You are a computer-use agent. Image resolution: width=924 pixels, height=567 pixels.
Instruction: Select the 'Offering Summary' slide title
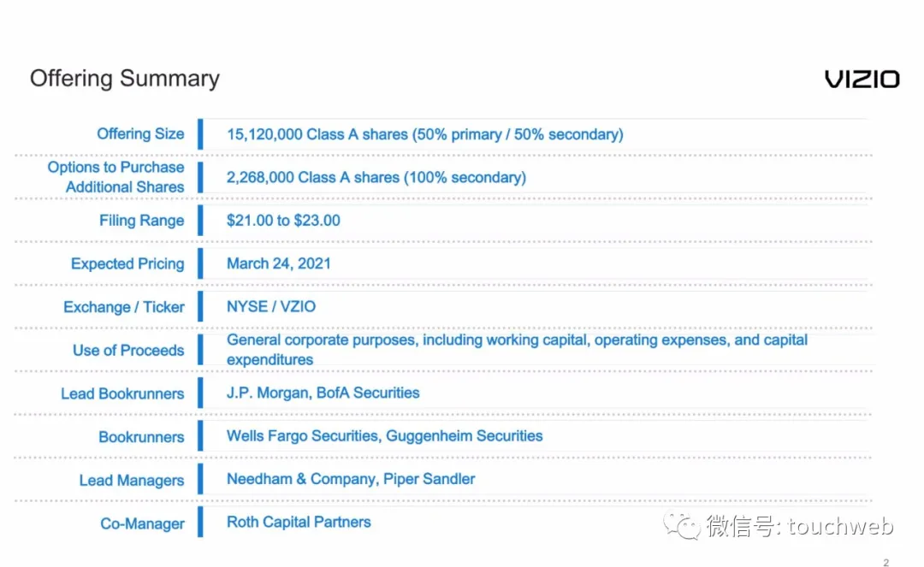point(124,79)
